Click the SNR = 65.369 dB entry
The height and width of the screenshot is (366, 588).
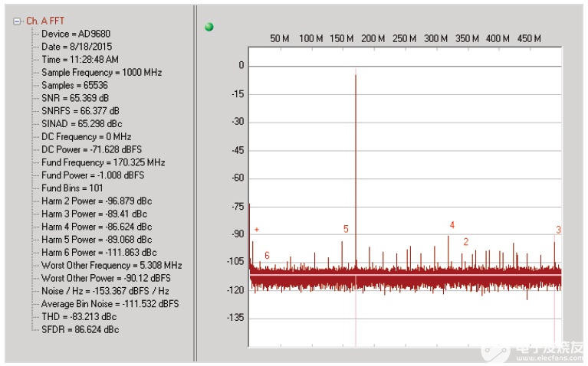click(x=75, y=98)
